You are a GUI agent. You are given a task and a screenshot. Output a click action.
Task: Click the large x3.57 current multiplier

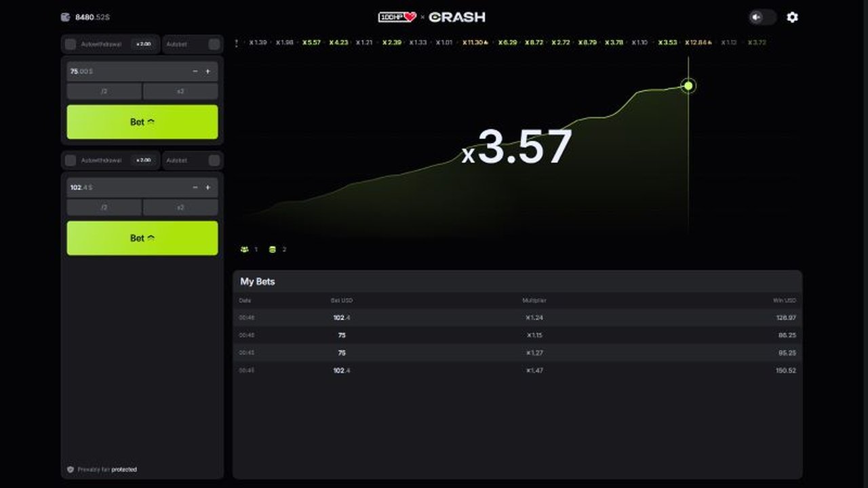pos(517,147)
